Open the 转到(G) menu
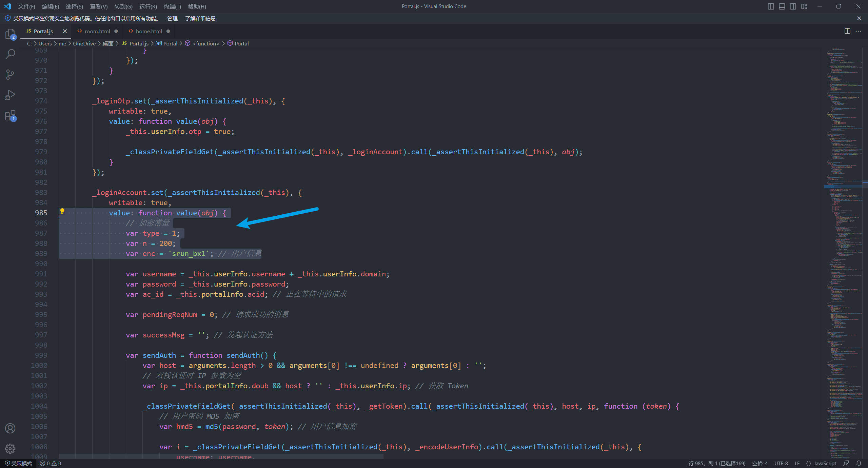The image size is (868, 468). tap(123, 6)
